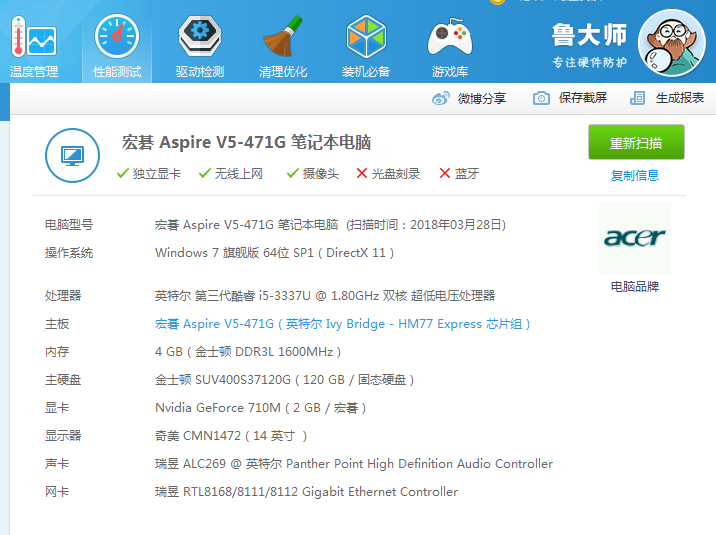The image size is (716, 535).
Task: Open the motherboard 宏碁 Aspire V5-471G link
Action: pos(214,324)
